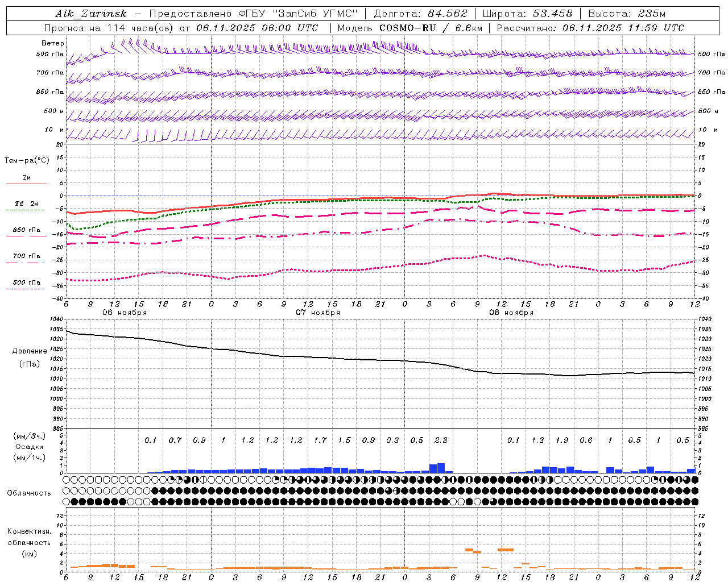Click the latitude value Широта: 53.458
The image size is (728, 582).
(x=527, y=14)
